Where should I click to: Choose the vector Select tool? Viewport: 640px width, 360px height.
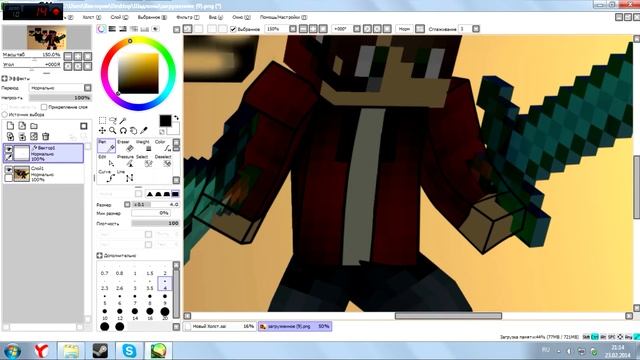[x=144, y=161]
